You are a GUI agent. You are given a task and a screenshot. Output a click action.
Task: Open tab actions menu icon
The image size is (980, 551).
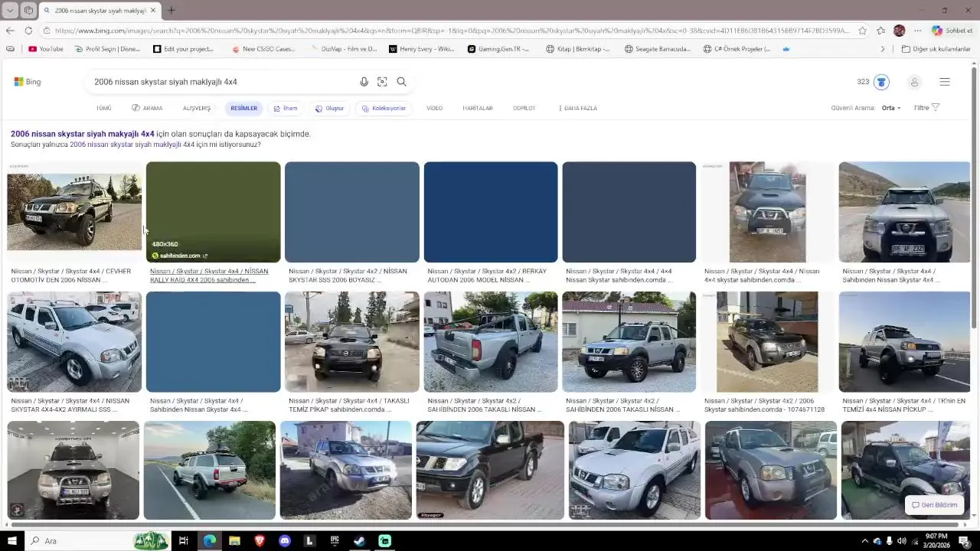pyautogui.click(x=28, y=11)
